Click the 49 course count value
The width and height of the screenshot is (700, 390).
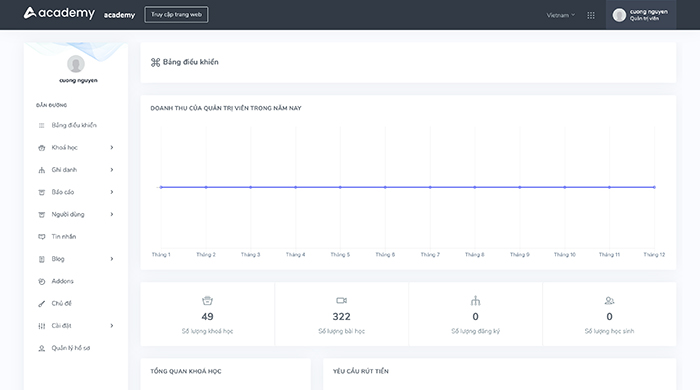coord(207,316)
